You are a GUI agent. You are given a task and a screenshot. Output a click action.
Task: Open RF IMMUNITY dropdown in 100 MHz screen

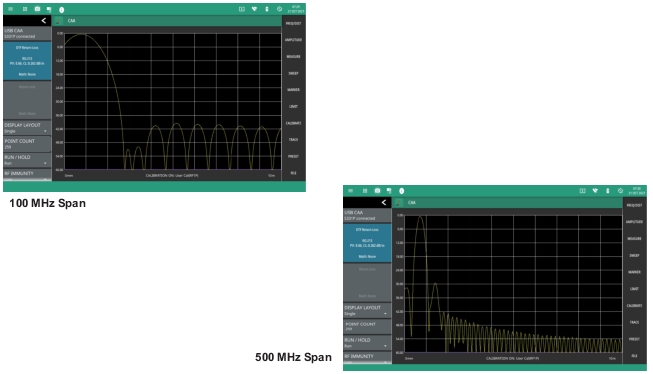27,175
